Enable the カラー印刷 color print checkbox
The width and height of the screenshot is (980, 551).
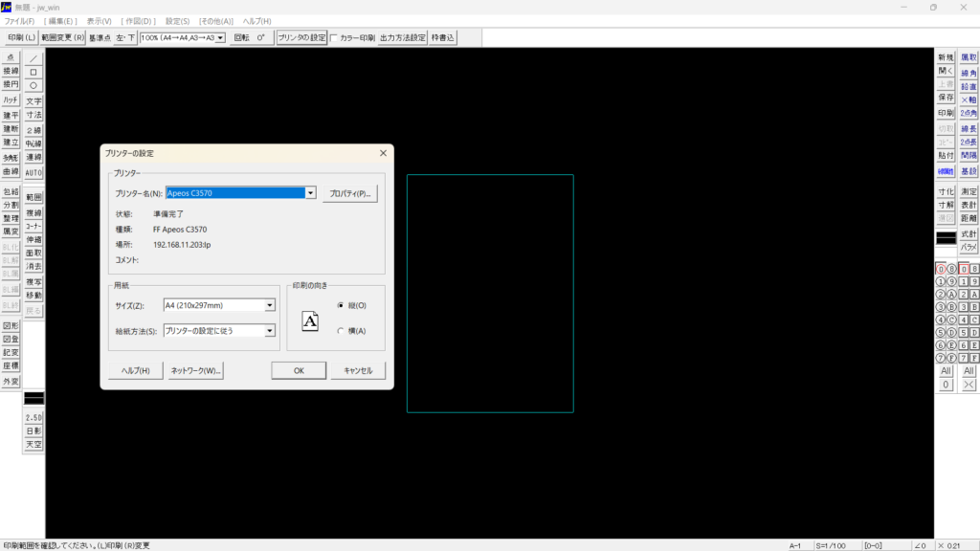pos(334,38)
